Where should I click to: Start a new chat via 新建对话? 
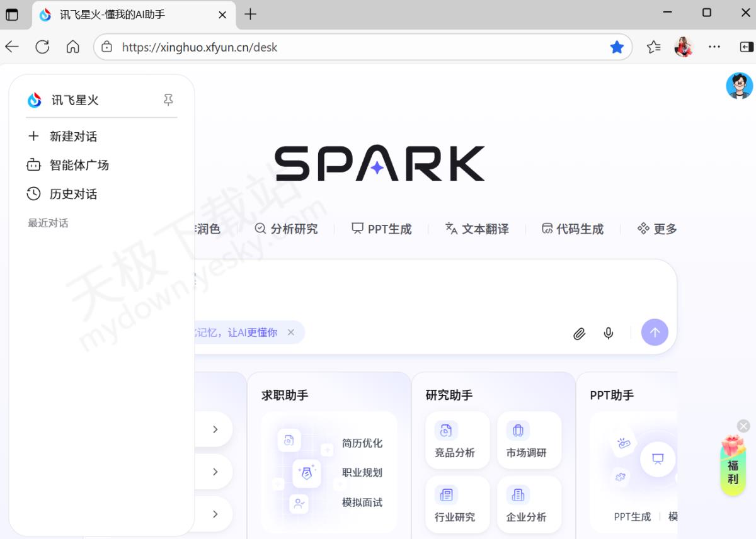point(73,137)
